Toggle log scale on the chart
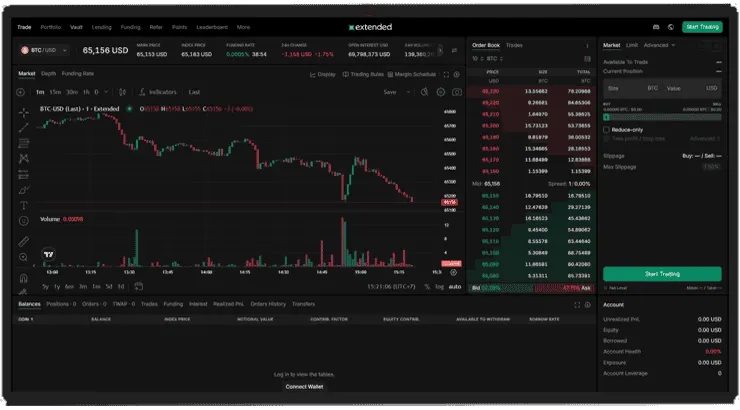Viewport: 740px width, 410px height. coord(439,286)
